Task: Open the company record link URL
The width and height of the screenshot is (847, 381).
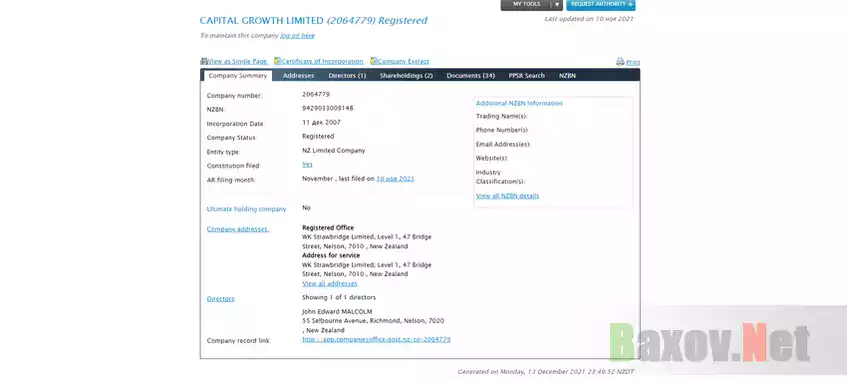Action: coord(376,339)
